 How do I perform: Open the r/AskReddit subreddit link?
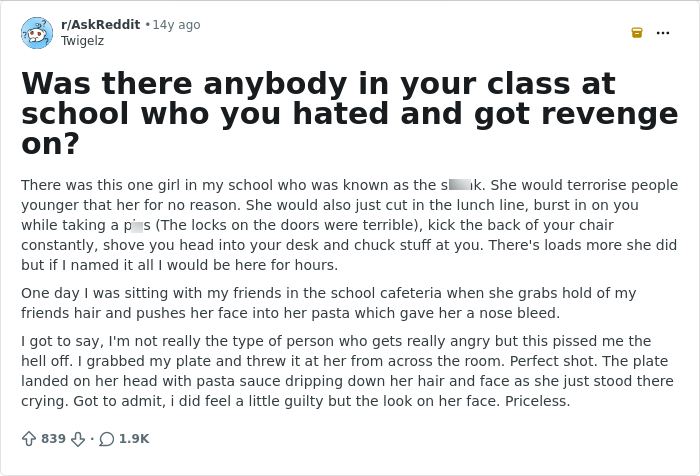[x=100, y=25]
